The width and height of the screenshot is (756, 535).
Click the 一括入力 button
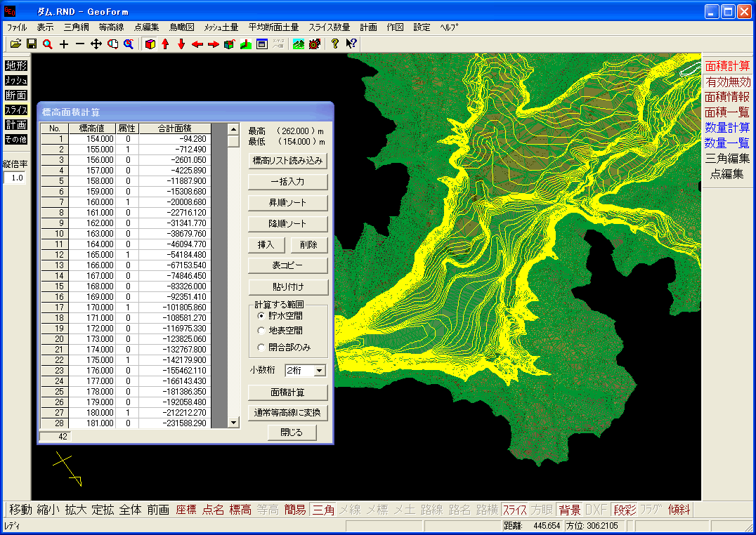(x=288, y=182)
